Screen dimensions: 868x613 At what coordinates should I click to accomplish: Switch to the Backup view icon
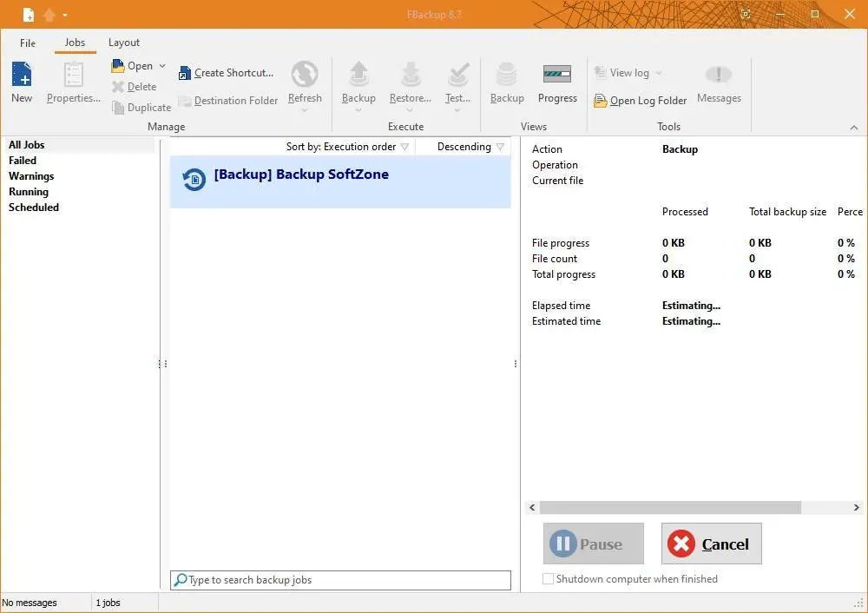tap(507, 76)
